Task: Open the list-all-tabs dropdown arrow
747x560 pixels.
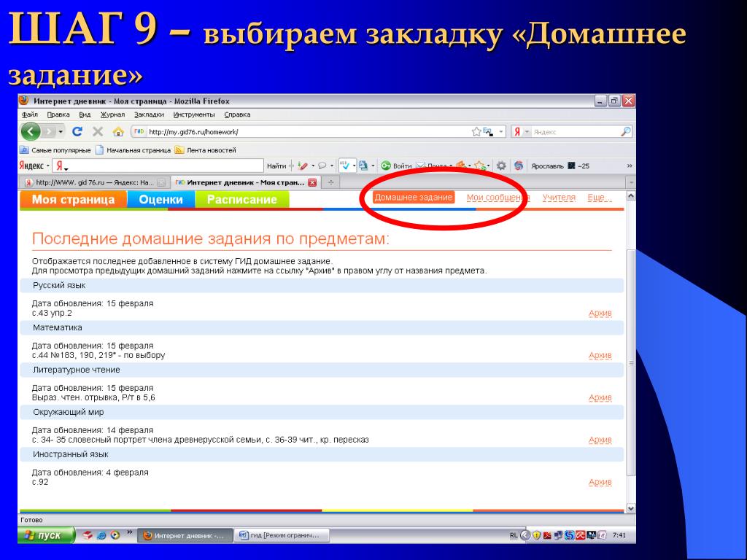Action: [x=631, y=182]
